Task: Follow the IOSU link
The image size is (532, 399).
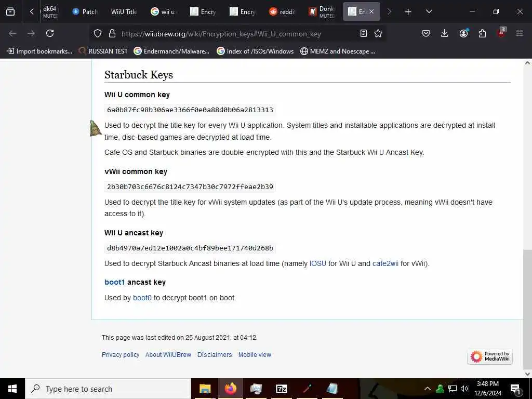Action: (x=317, y=263)
